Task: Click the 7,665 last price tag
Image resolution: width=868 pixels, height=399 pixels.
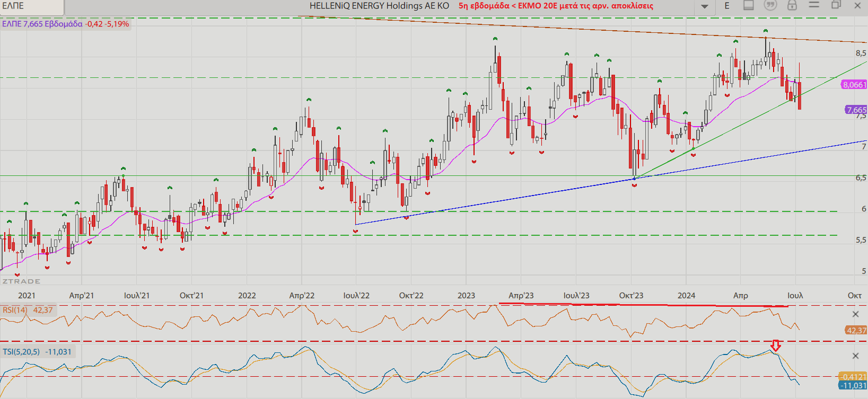Action: point(856,110)
